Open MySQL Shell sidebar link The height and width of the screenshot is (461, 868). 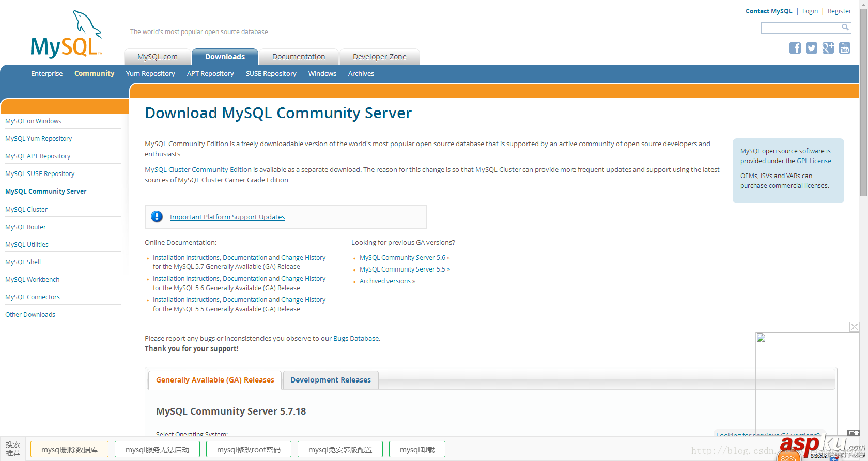coord(23,262)
